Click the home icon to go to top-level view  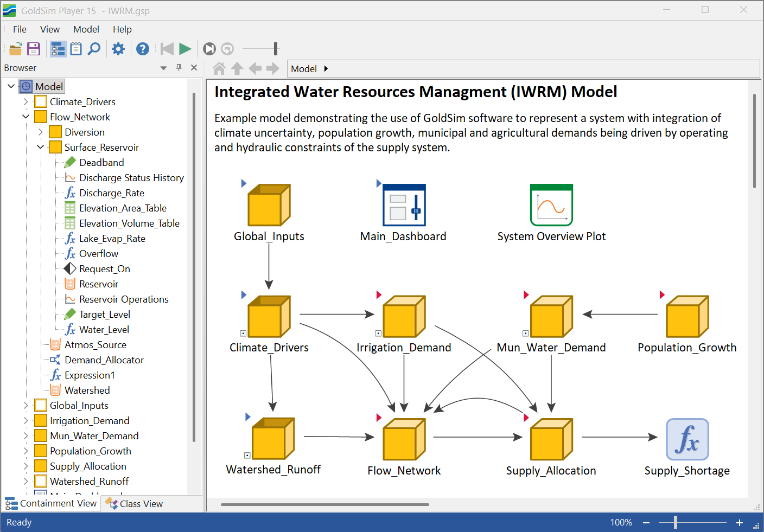coord(219,68)
